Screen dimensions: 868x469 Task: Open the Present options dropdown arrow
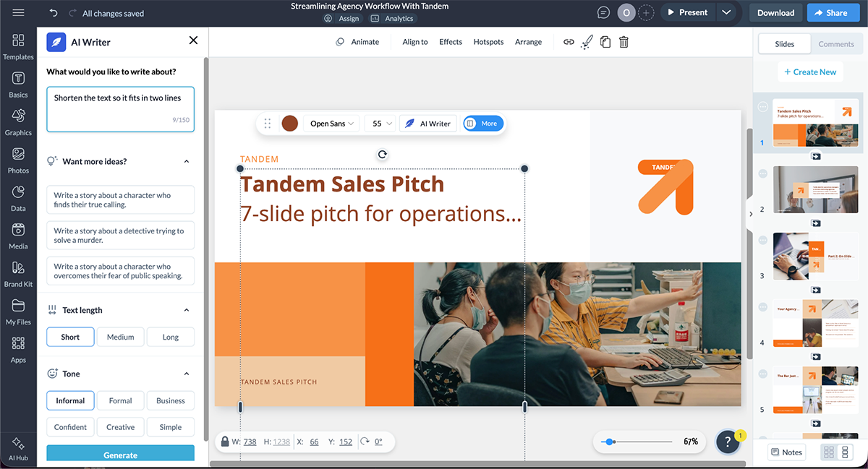pos(727,12)
